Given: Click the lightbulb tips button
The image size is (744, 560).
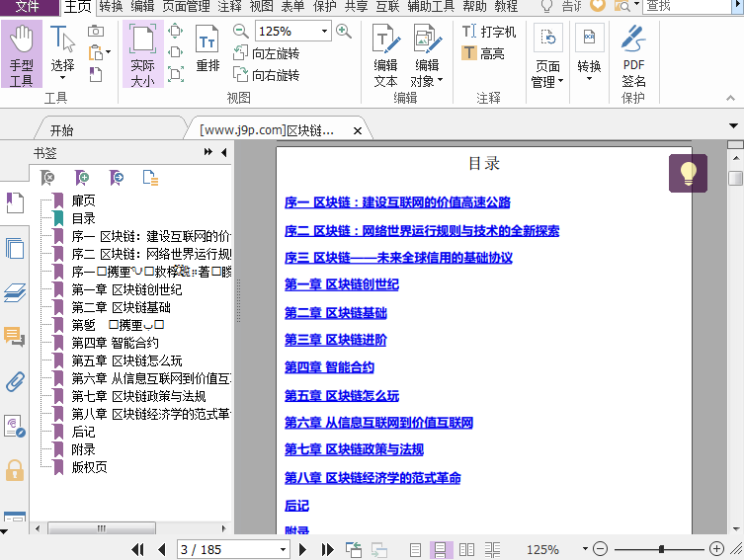Looking at the screenshot, I should (688, 173).
